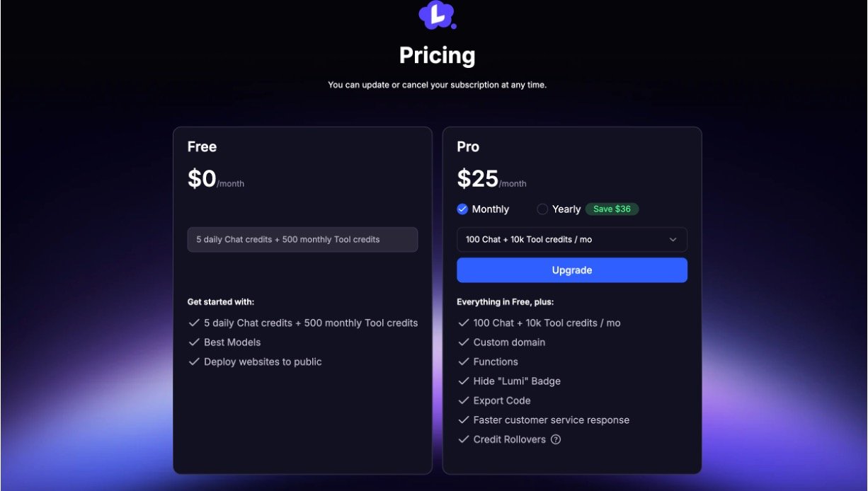Image resolution: width=868 pixels, height=491 pixels.
Task: Click the Save $36 badge
Action: (x=612, y=209)
